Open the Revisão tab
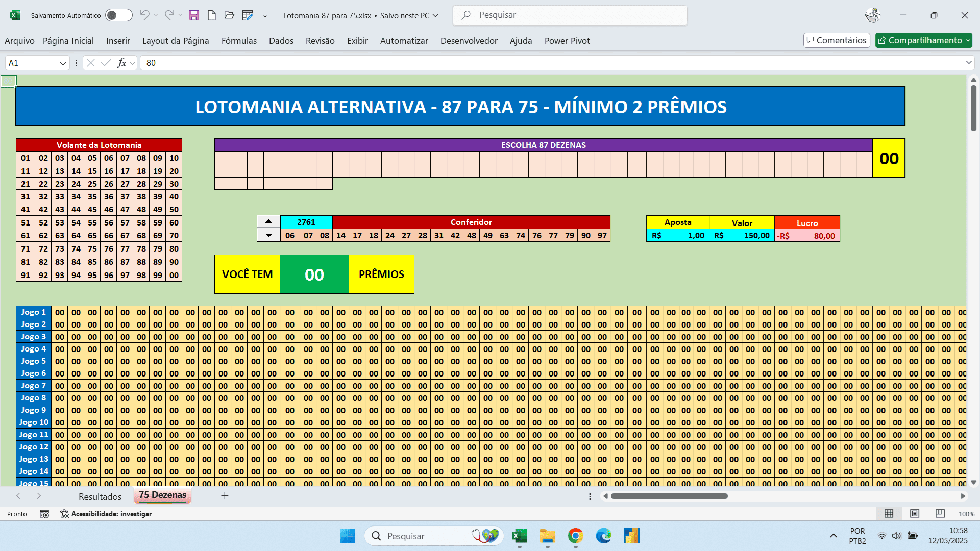Image resolution: width=980 pixels, height=551 pixels. (x=320, y=41)
